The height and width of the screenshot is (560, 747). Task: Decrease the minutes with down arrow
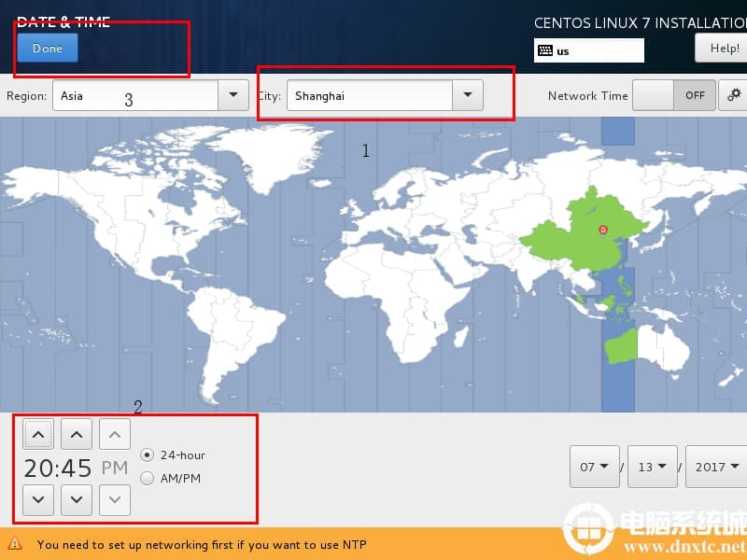[x=77, y=500]
